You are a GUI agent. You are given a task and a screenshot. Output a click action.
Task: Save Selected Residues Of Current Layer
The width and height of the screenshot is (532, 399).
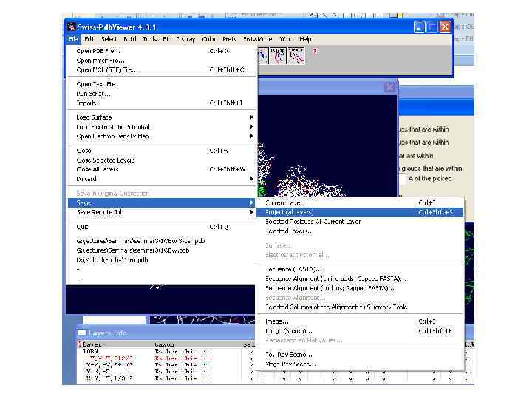coord(360,222)
